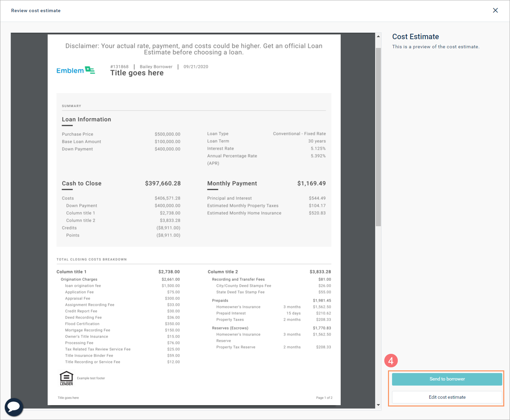
Task: Select loan number #131868
Action: [x=119, y=67]
